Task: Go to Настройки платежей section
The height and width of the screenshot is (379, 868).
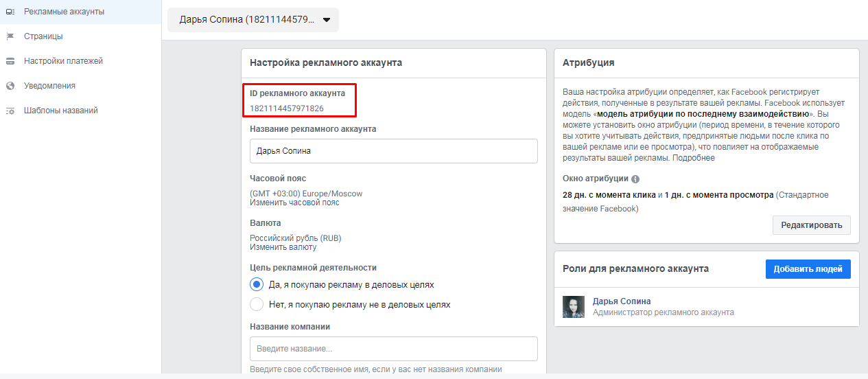Action: click(63, 61)
